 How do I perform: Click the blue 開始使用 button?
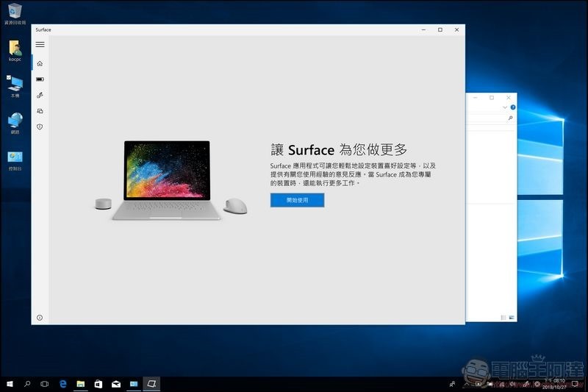click(298, 200)
